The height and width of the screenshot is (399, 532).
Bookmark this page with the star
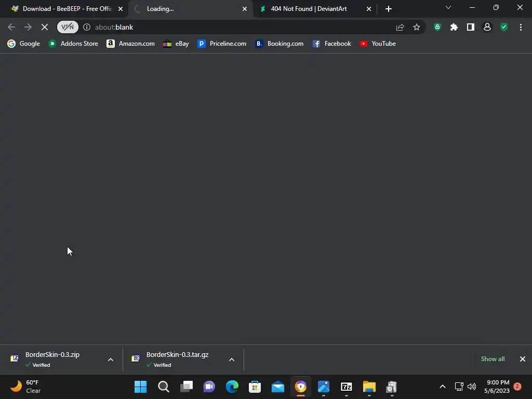pos(417,27)
